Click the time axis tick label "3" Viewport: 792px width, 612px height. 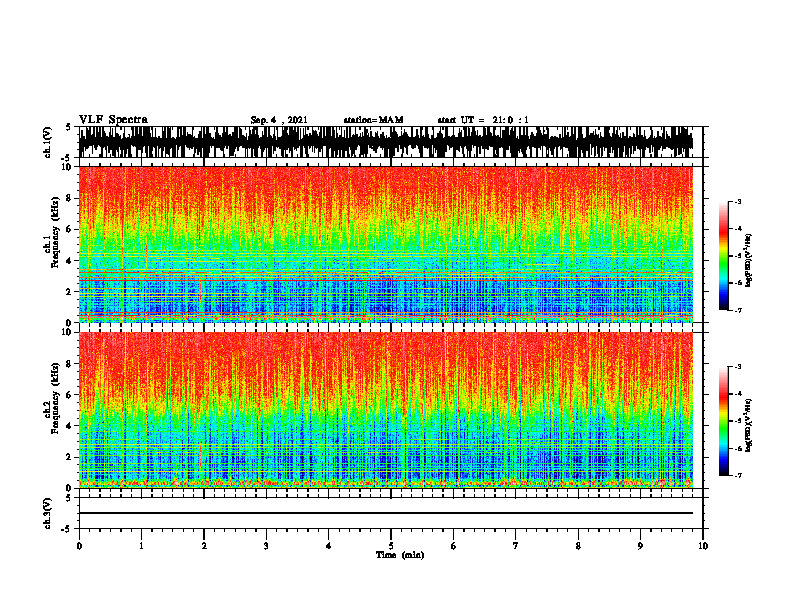point(266,546)
